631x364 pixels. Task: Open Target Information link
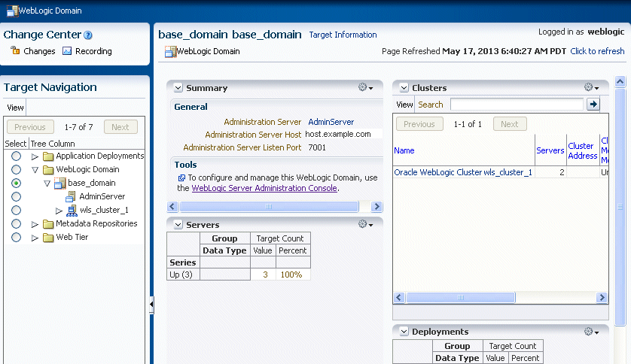343,35
